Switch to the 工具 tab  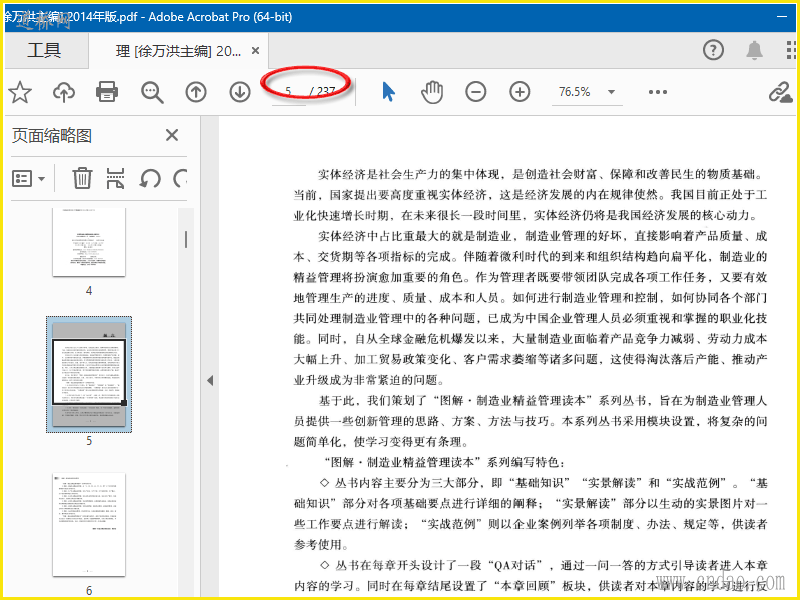(44, 50)
